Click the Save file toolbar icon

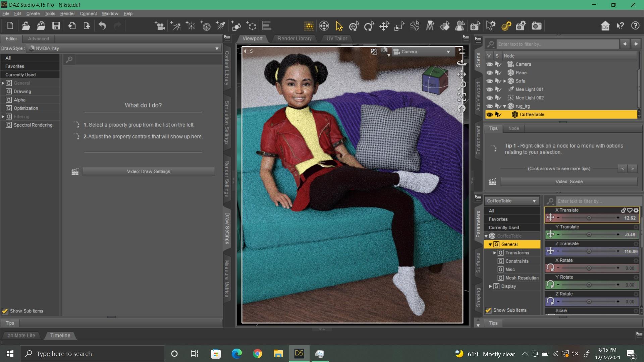click(x=56, y=26)
